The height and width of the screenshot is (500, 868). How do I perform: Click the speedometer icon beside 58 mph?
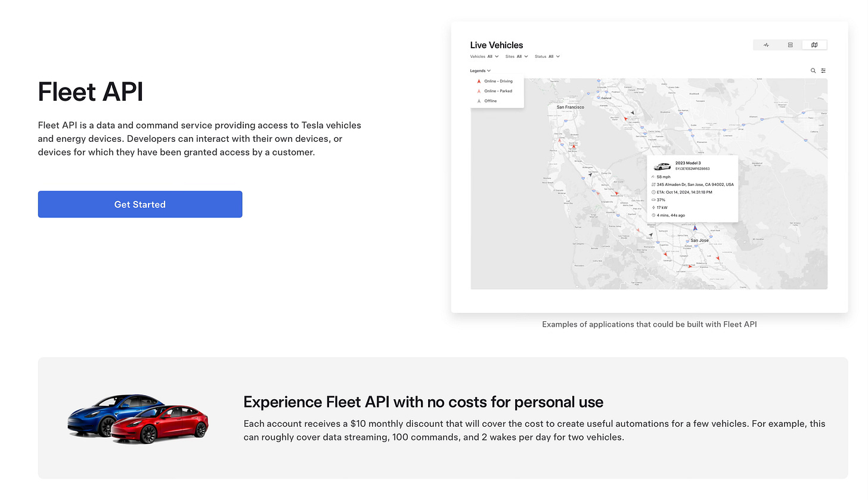[653, 177]
